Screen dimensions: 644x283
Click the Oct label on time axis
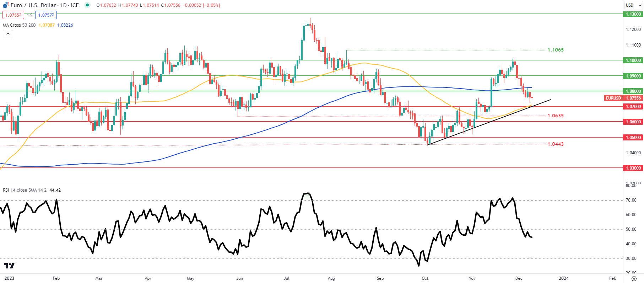(425, 278)
